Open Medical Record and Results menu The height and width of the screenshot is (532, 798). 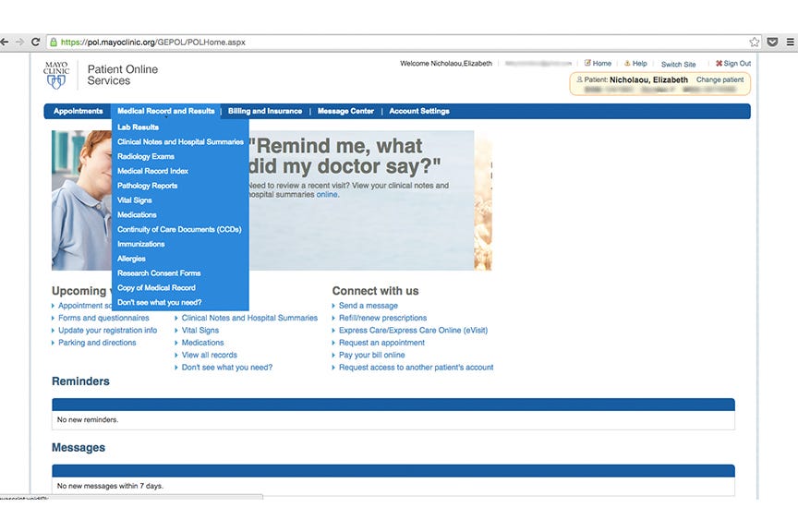[166, 111]
